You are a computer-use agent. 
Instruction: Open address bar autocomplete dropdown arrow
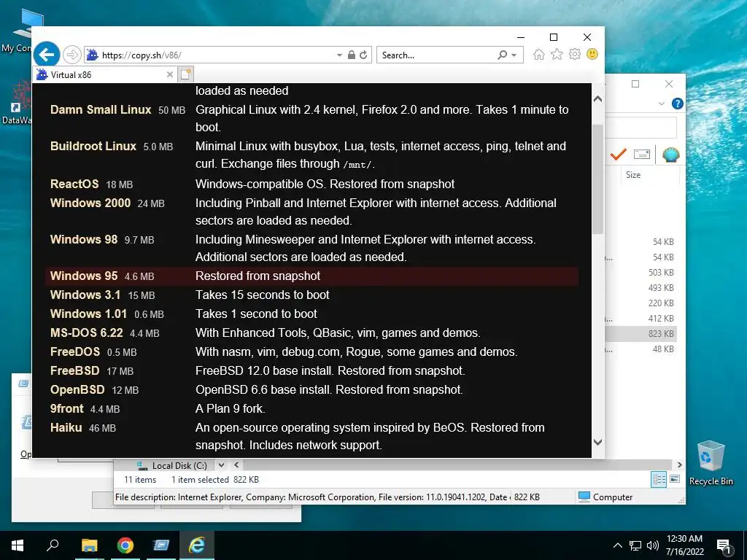click(339, 55)
